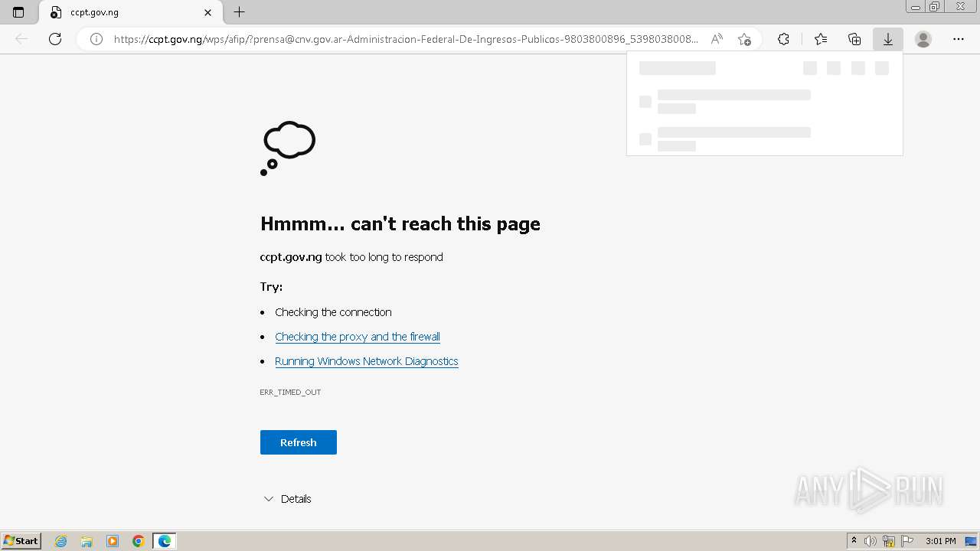Open Settings and more ellipsis menu
This screenshot has height=551, width=980.
point(959,39)
